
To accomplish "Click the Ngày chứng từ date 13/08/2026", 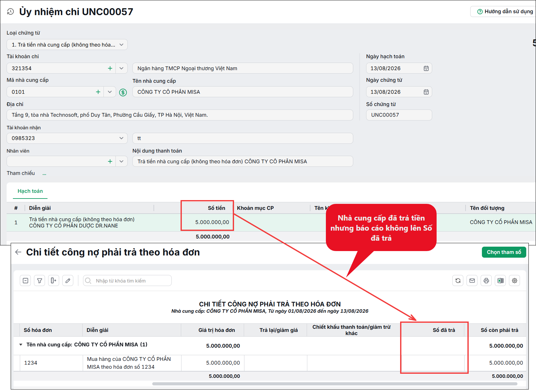I will [x=386, y=92].
